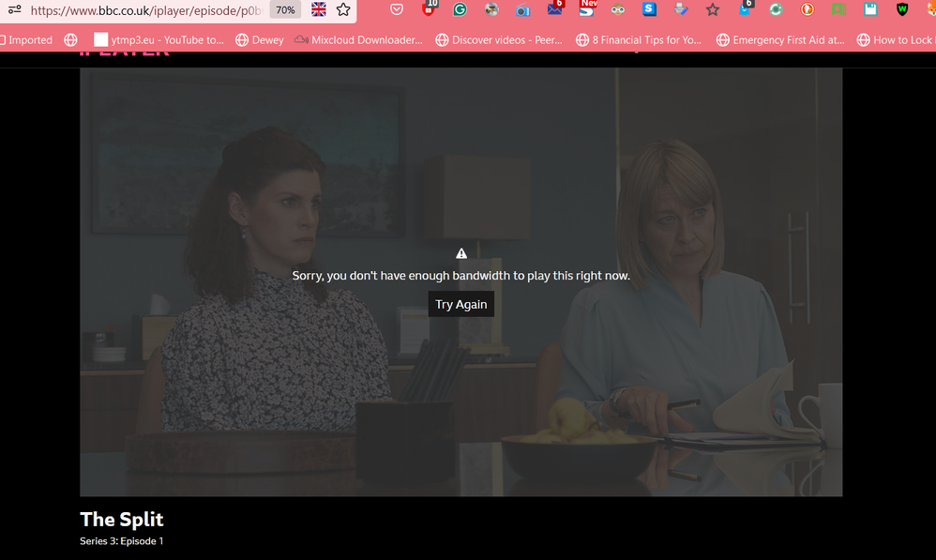This screenshot has width=936, height=560.
Task: Save page to Pocket
Action: (397, 9)
